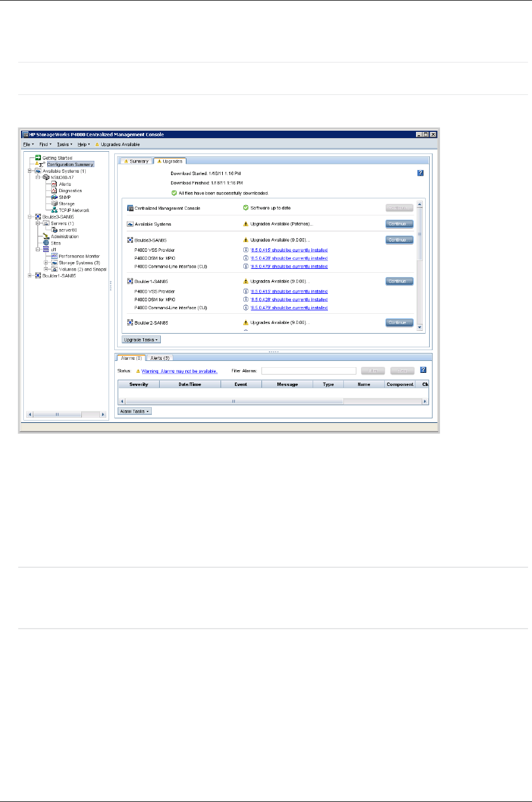Click Volumes (2) and Snapshots icon
The image size is (532, 802).
[x=55, y=269]
